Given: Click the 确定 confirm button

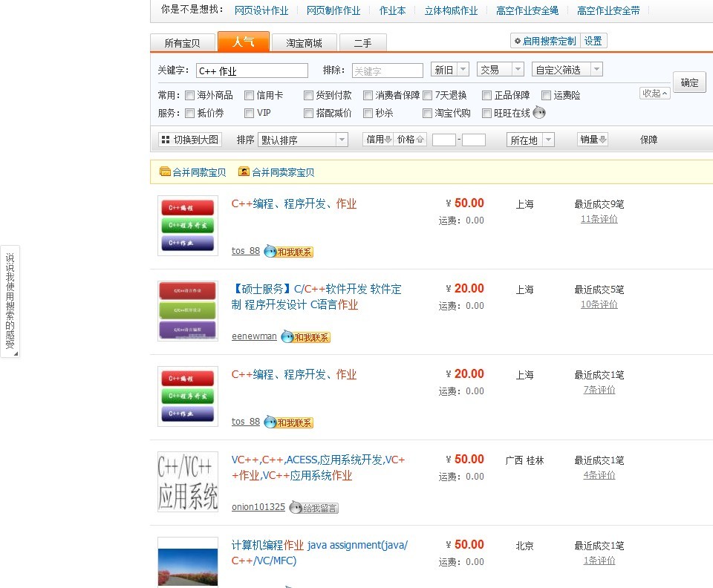Looking at the screenshot, I should pyautogui.click(x=689, y=82).
